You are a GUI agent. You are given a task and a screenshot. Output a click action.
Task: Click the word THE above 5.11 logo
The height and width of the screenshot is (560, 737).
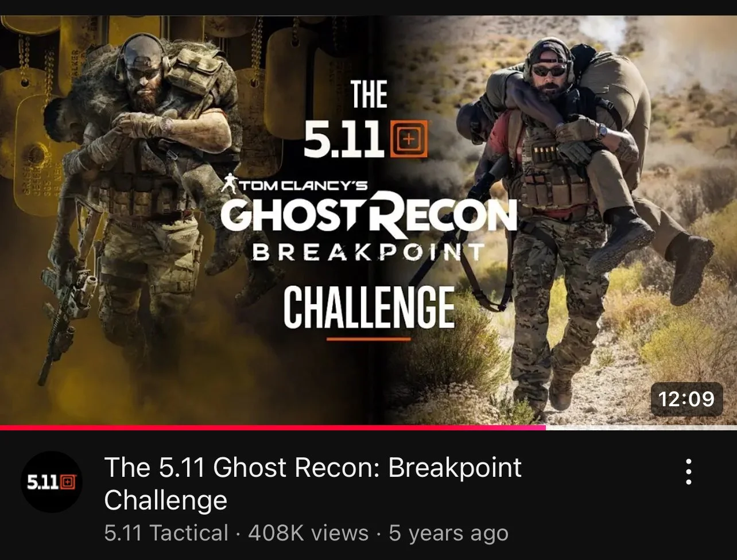click(x=368, y=95)
